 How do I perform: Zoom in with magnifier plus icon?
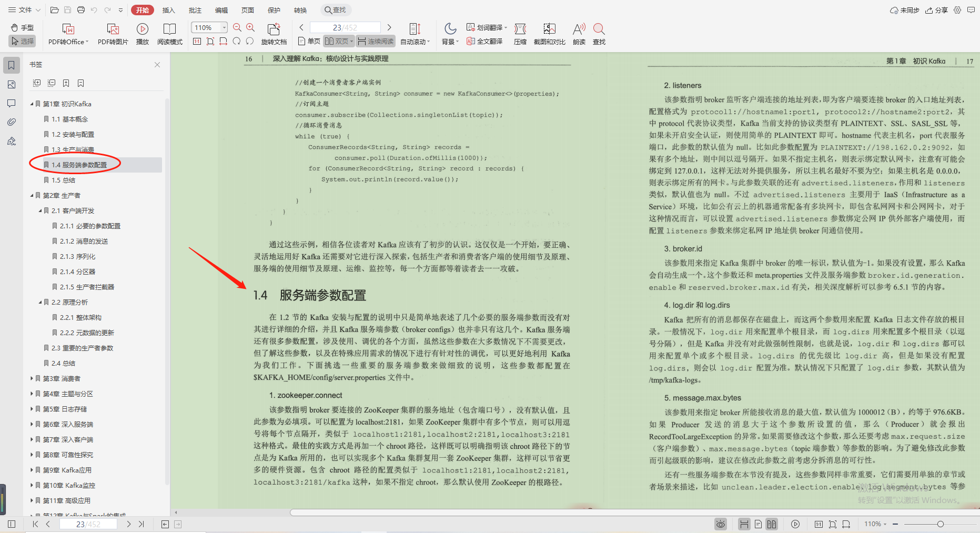[251, 27]
